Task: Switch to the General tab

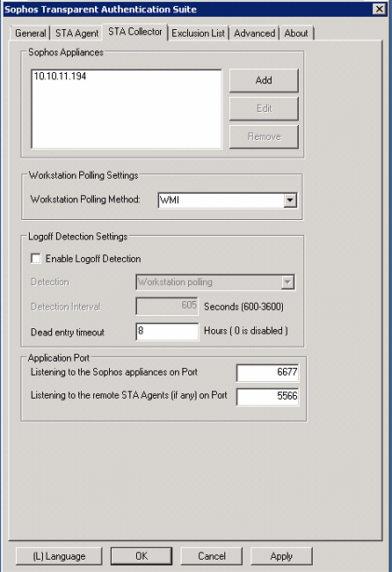Action: coord(30,33)
